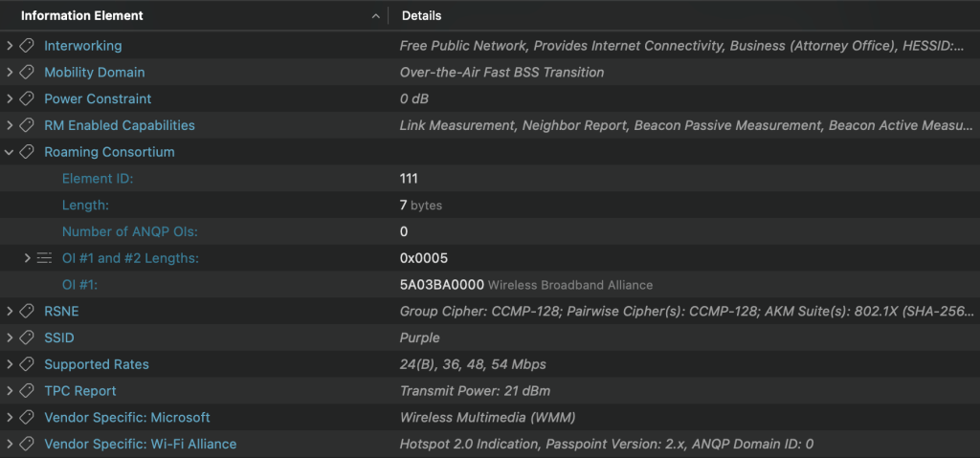The height and width of the screenshot is (458, 980).
Task: Click the tag icon next to Mobility Domain
Action: (27, 73)
